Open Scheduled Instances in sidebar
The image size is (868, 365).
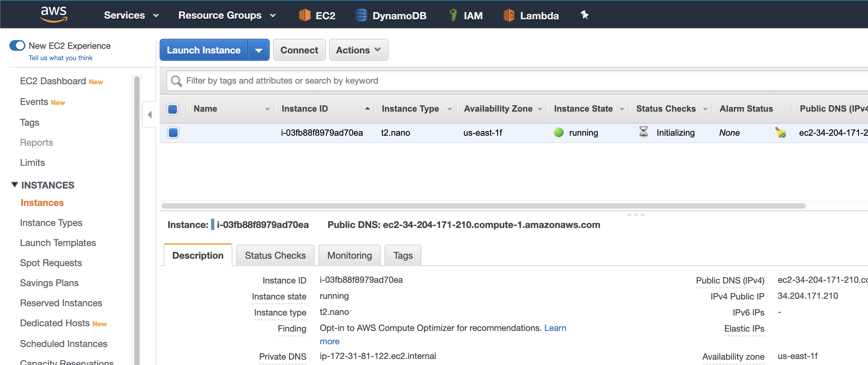(64, 343)
